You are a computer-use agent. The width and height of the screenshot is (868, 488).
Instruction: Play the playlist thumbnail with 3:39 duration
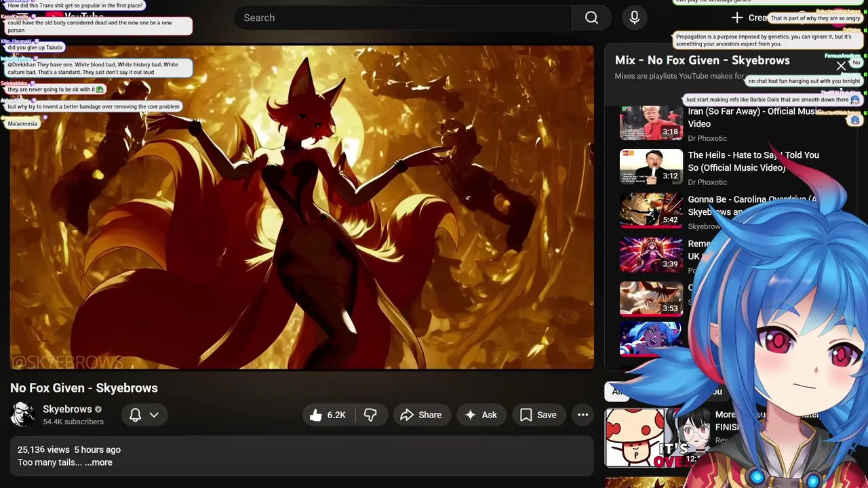651,255
